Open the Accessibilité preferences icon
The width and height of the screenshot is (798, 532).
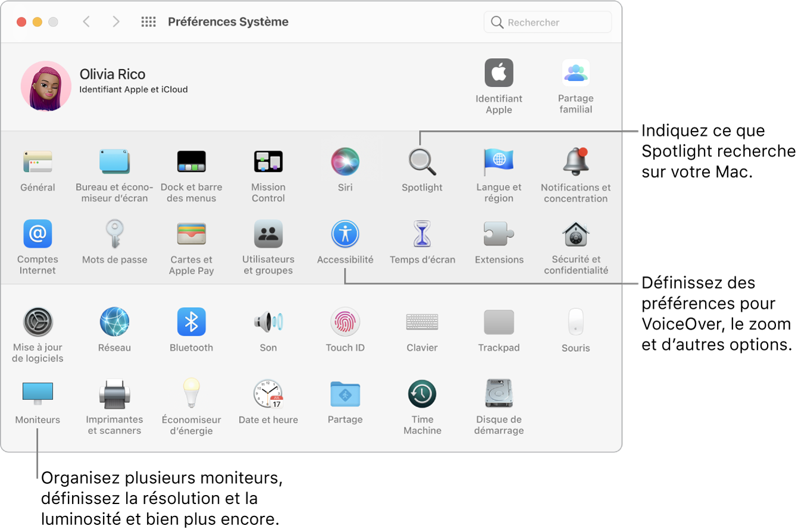point(345,234)
